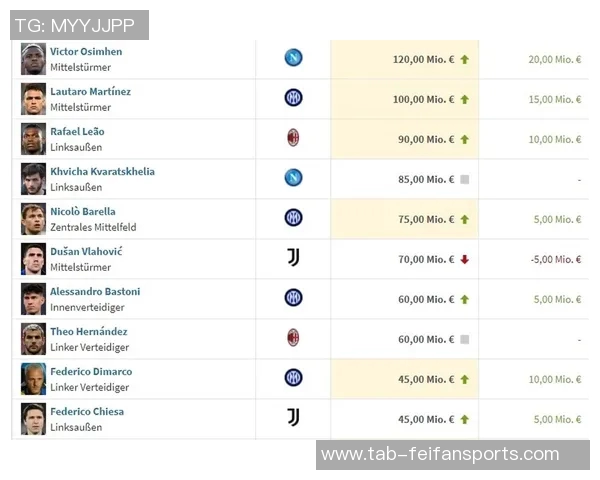Image resolution: width=600 pixels, height=480 pixels.
Task: Click red down arrow beside 70,00 Mio. €
Action: [x=464, y=260]
